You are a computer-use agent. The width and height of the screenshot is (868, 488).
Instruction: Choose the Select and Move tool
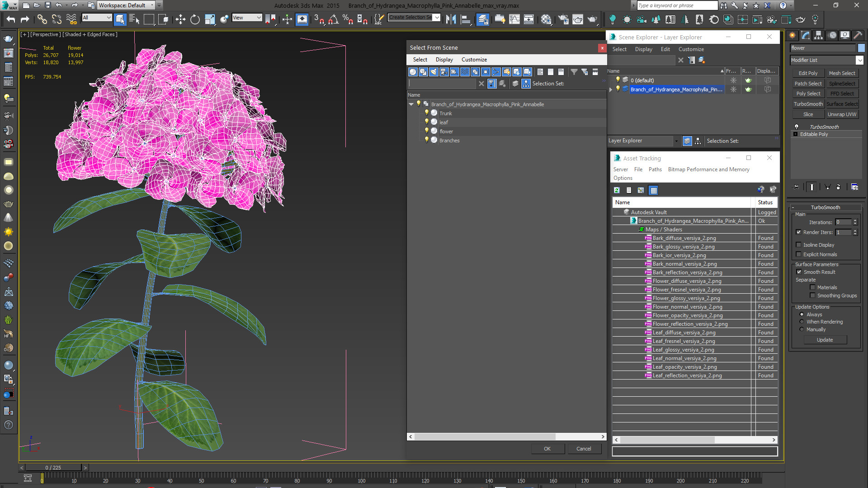click(x=180, y=19)
